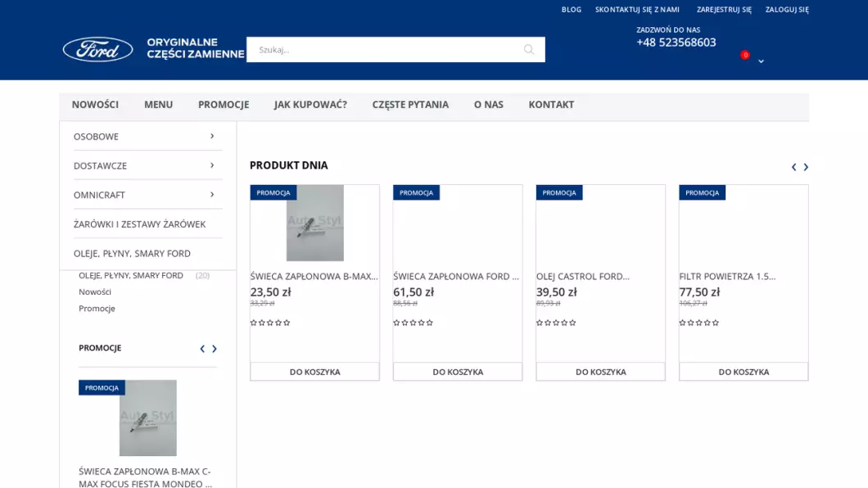Open Jak kupować? menu item
868x488 pixels.
coord(310,105)
